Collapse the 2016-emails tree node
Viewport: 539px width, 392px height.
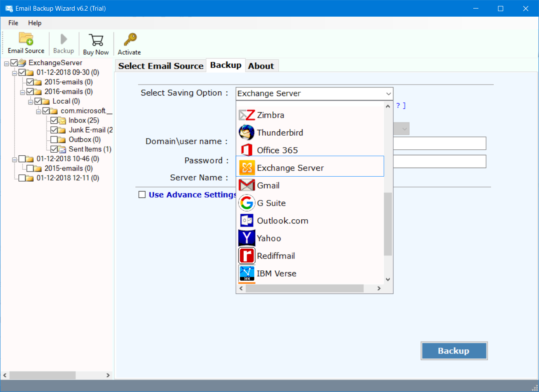(23, 92)
